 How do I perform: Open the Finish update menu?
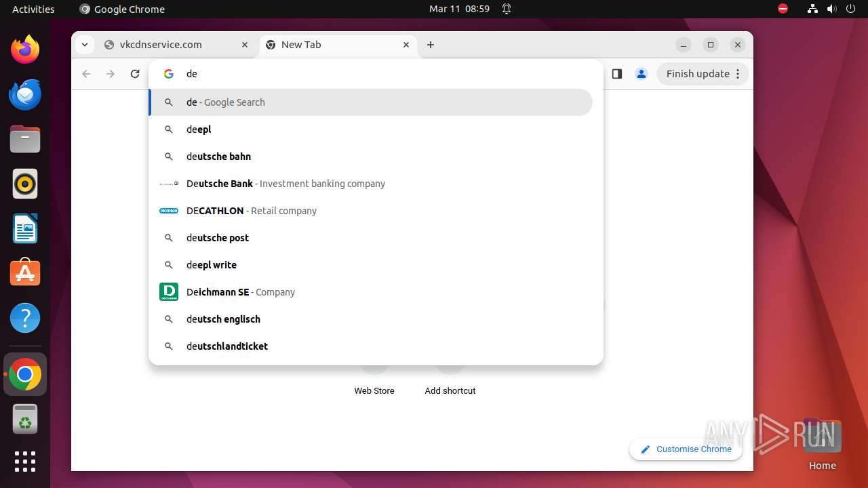click(x=703, y=74)
